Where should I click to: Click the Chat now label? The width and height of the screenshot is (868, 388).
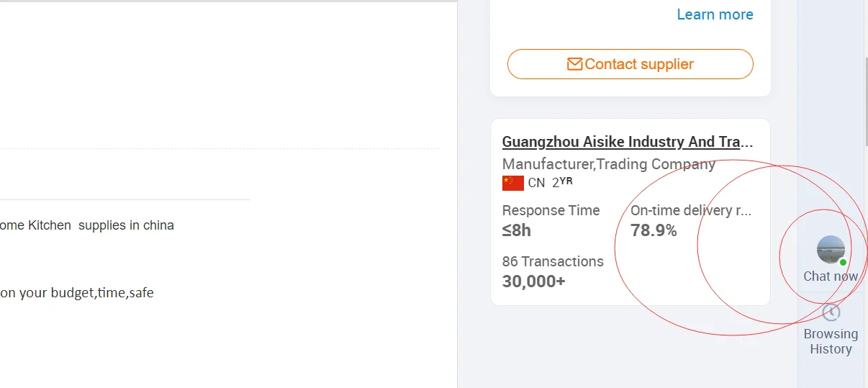tap(831, 276)
